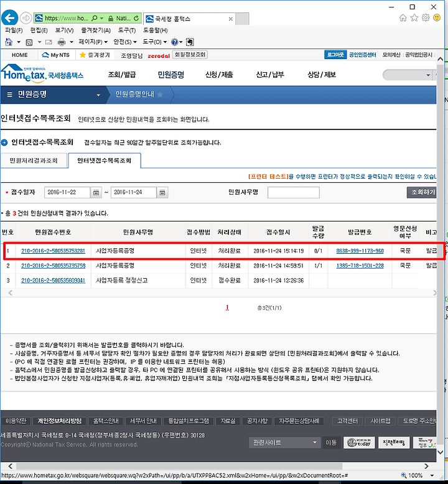Click the 이동 button in the footer
Screen dimensions: 448x484
click(331, 443)
